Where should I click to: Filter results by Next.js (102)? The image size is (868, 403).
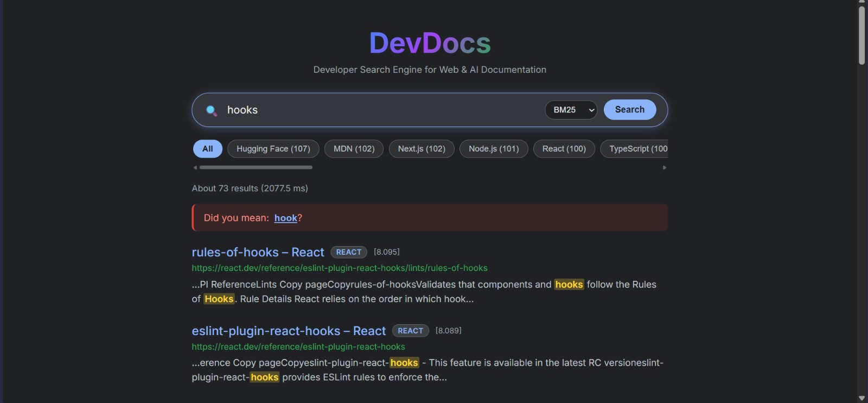tap(422, 149)
